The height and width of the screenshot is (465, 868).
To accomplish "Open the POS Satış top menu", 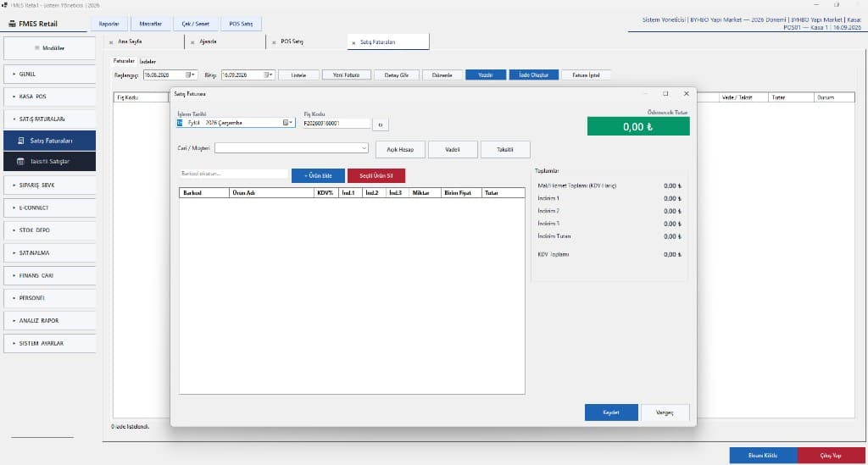I will (241, 24).
